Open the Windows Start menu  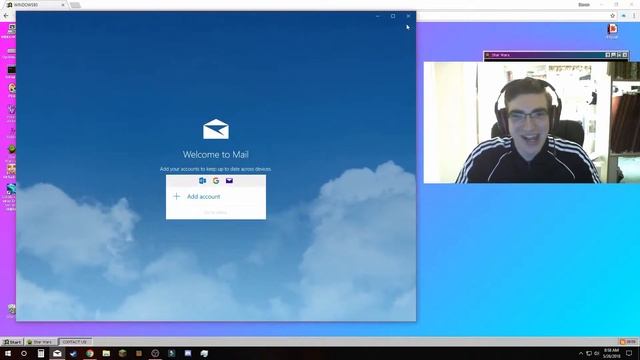tap(7, 353)
